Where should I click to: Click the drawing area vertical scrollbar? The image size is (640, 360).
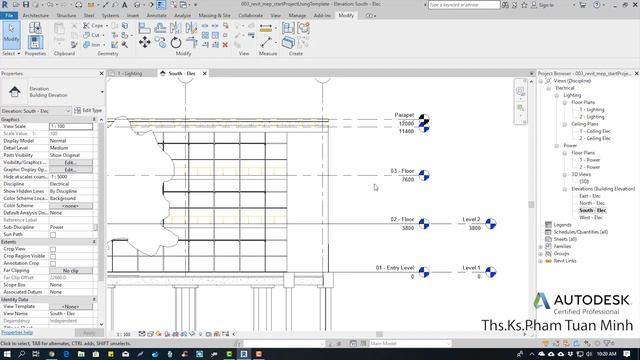pyautogui.click(x=531, y=204)
